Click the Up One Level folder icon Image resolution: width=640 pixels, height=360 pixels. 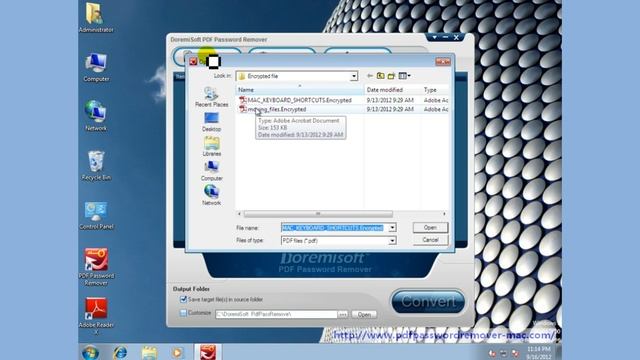pyautogui.click(x=380, y=76)
